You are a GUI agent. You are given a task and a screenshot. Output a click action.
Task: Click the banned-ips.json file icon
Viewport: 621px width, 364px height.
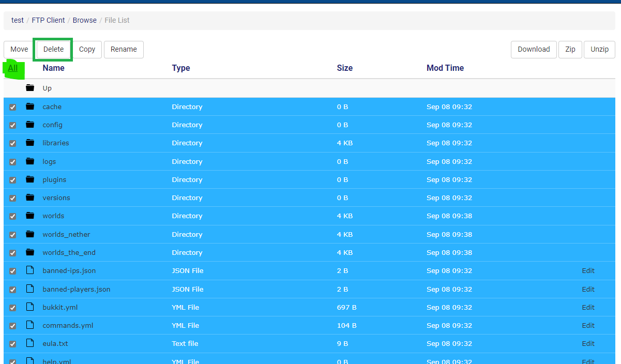tap(30, 270)
